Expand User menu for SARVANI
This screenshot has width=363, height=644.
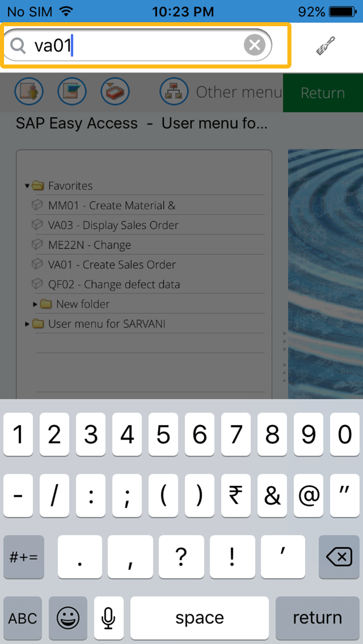click(x=27, y=324)
